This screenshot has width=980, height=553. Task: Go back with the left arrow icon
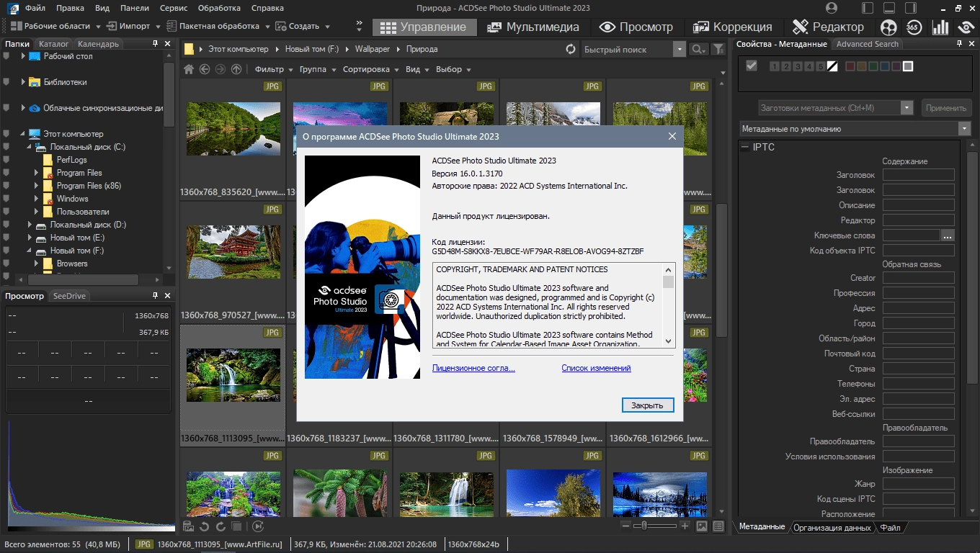(205, 69)
